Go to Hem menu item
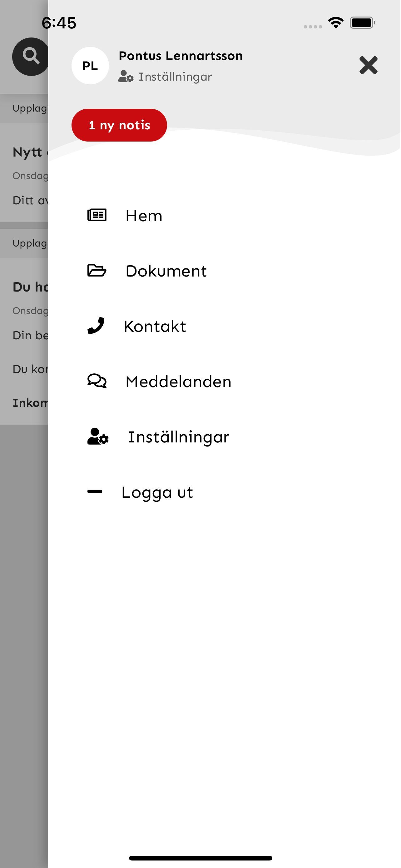 pos(144,216)
